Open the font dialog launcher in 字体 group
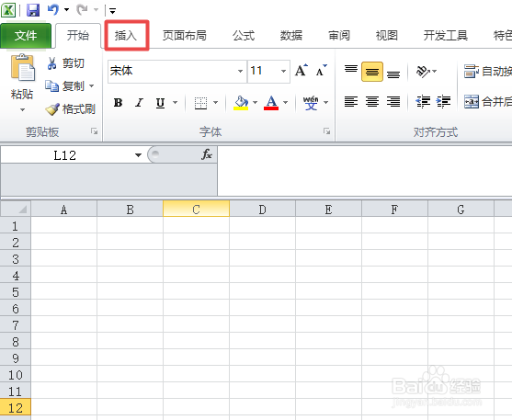Screen dimensions: 512x420 pyautogui.click(x=326, y=131)
